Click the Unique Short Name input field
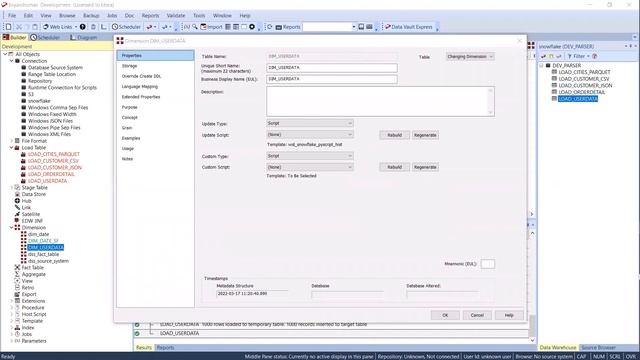640x360 pixels. tap(332, 68)
